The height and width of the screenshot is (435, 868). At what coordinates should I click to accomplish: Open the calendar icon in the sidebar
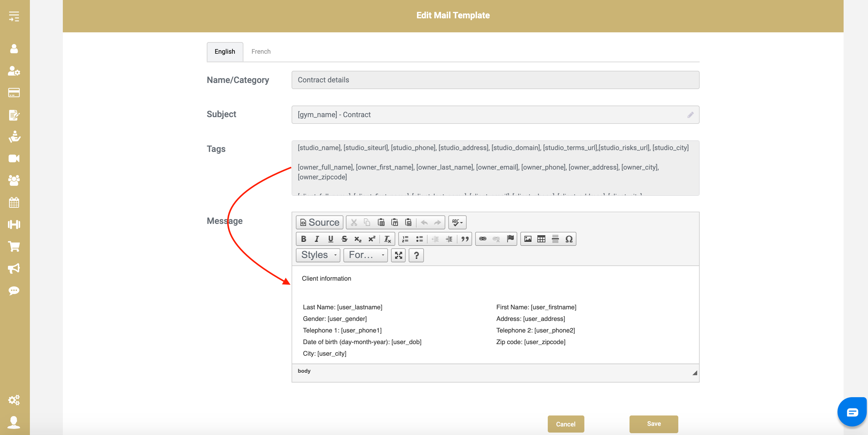point(14,203)
